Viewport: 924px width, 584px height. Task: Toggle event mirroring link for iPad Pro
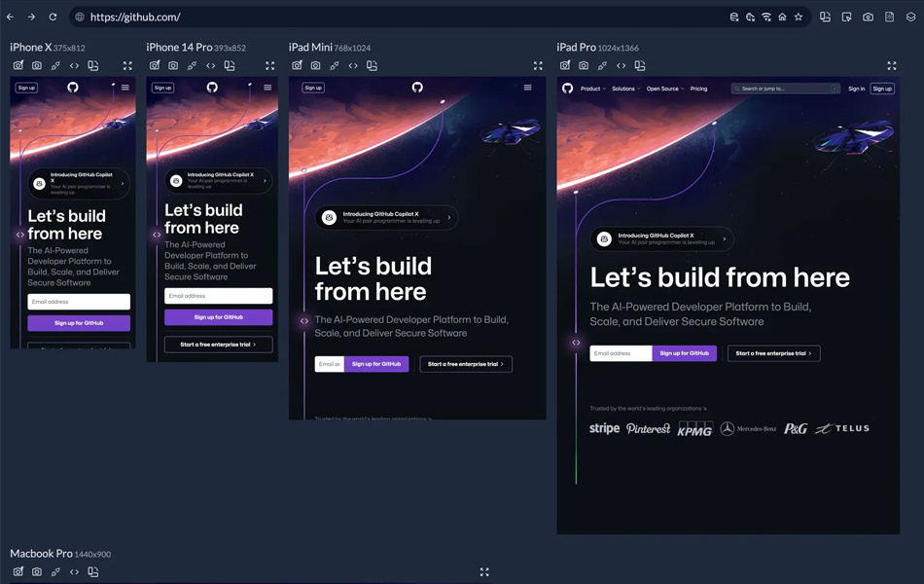(x=602, y=65)
